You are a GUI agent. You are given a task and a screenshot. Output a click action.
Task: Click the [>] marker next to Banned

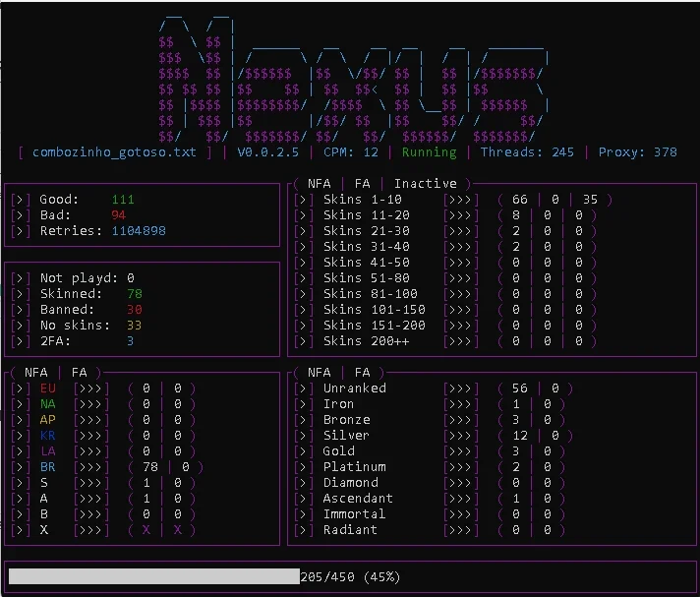click(21, 310)
